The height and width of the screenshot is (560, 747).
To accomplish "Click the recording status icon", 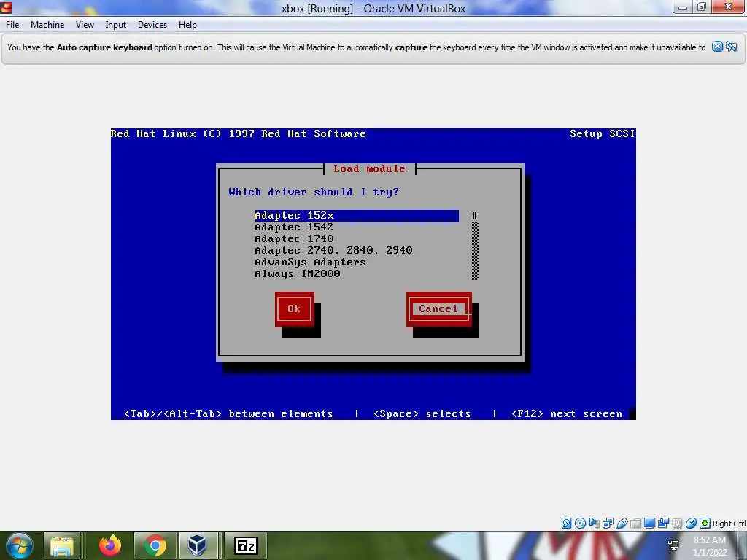I will pos(663,524).
